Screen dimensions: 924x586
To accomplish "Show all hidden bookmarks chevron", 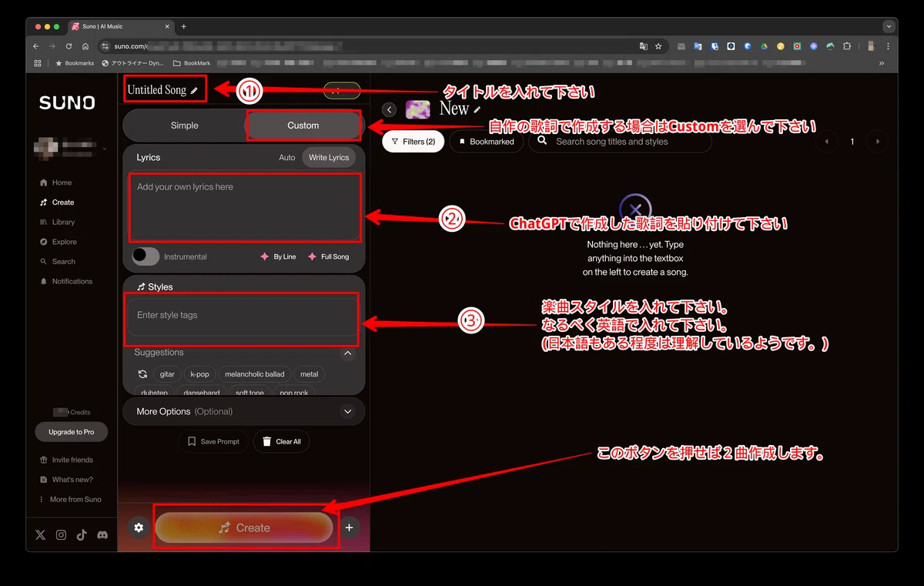I will tap(881, 63).
